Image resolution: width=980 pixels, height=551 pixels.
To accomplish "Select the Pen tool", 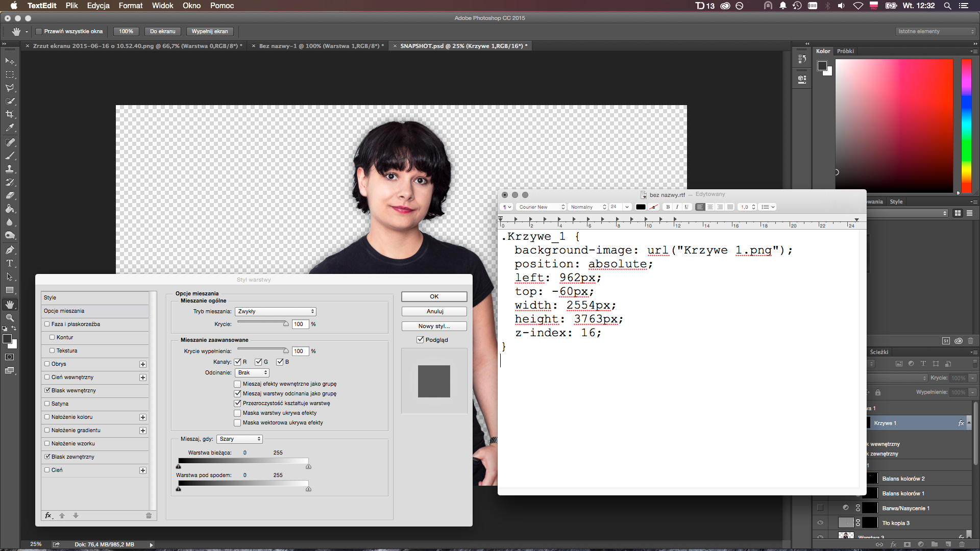I will tap(10, 250).
